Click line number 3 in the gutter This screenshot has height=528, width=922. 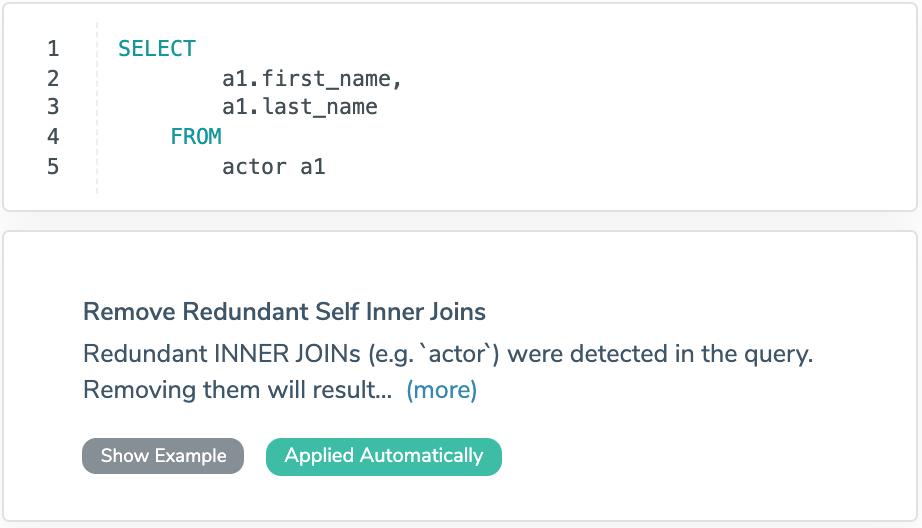[x=54, y=107]
